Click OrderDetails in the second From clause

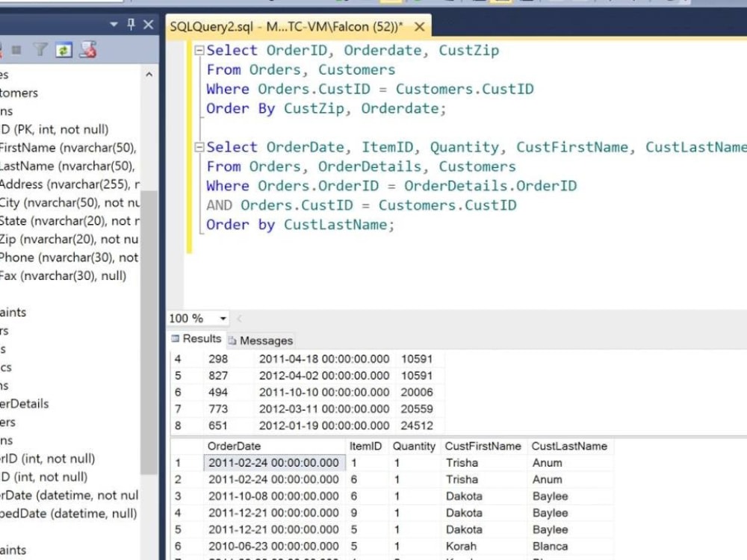point(370,167)
